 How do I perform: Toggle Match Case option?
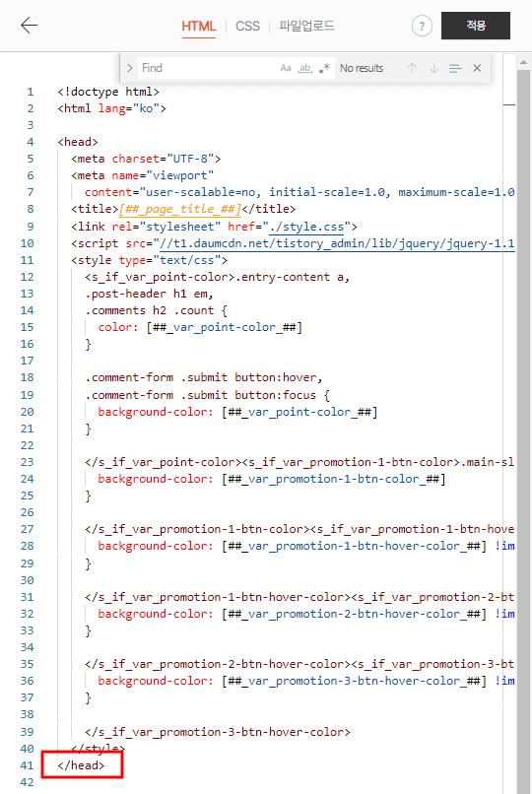[286, 68]
